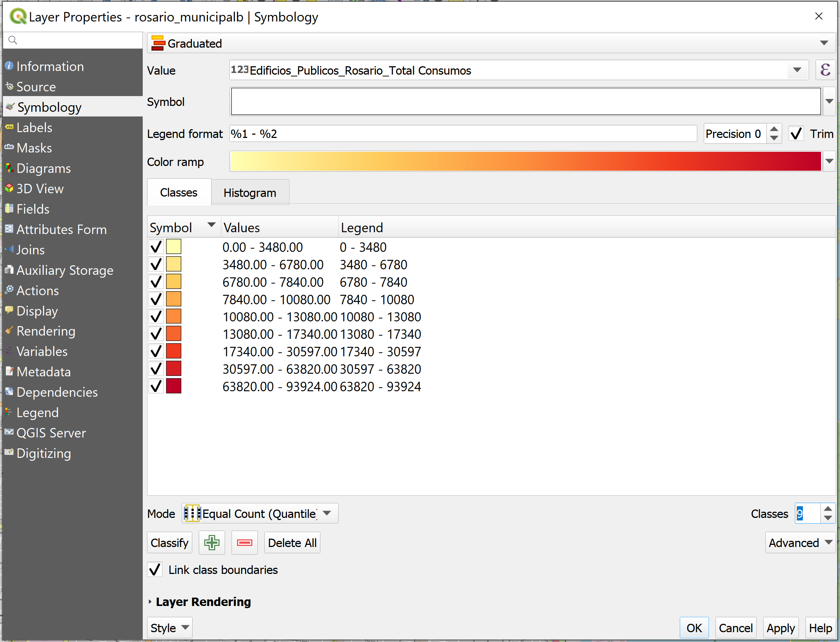Viewport: 840px width, 642px height.
Task: Toggle the Trim checkbox
Action: [796, 134]
